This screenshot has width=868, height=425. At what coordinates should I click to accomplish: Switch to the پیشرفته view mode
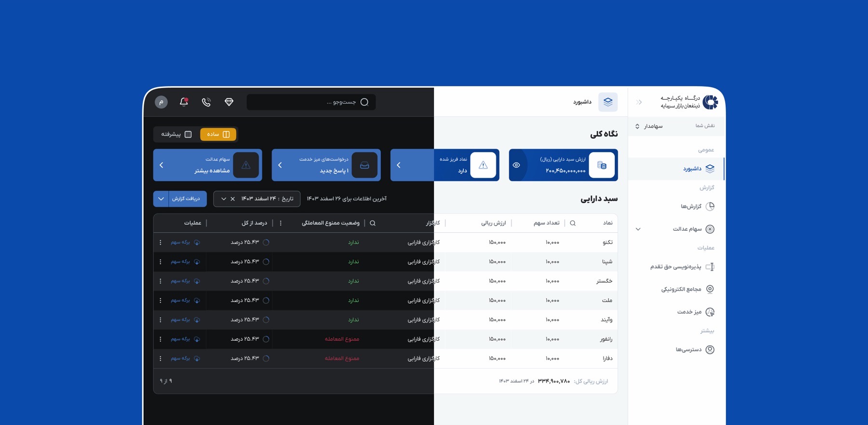tap(176, 134)
